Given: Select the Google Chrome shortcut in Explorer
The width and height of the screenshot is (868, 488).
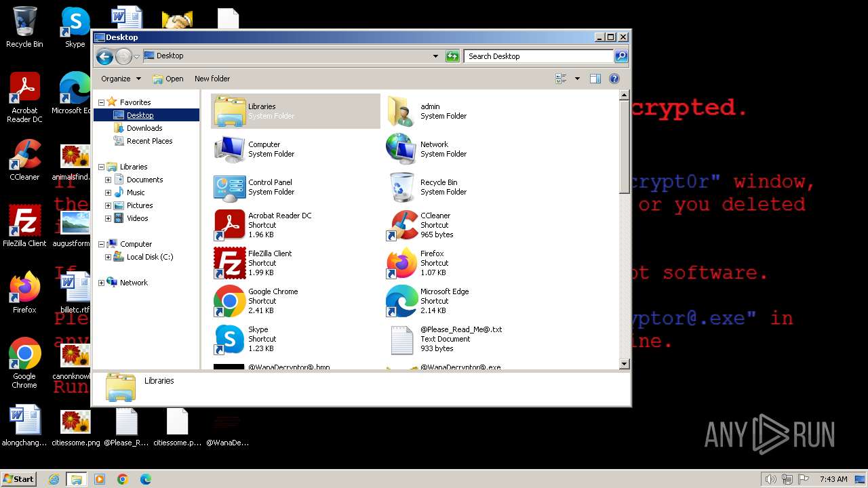Looking at the screenshot, I should [230, 301].
